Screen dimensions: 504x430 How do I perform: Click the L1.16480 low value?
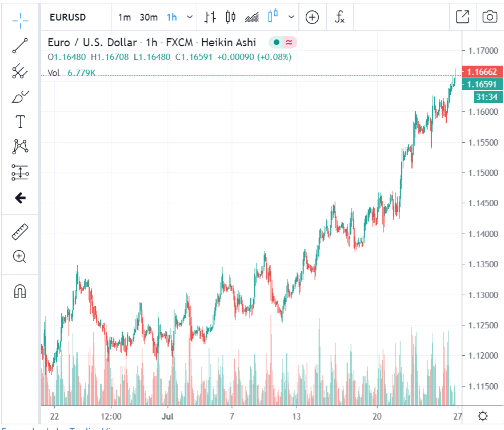pos(152,57)
